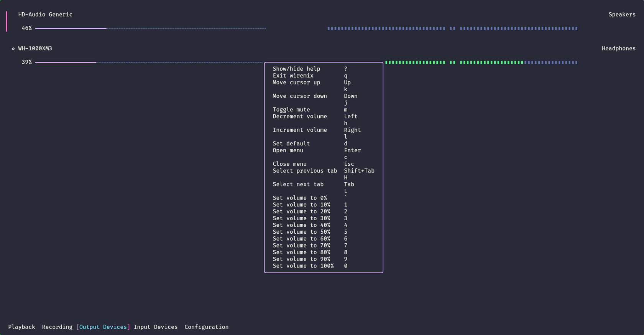The image size is (644, 335).
Task: Open the Speakers port dropdown
Action: point(622,15)
